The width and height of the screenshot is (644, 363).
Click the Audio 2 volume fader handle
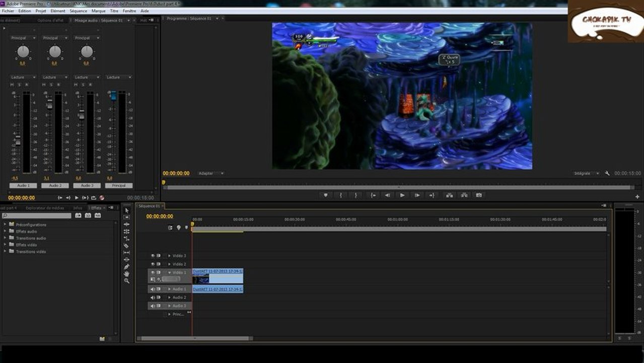[49, 104]
